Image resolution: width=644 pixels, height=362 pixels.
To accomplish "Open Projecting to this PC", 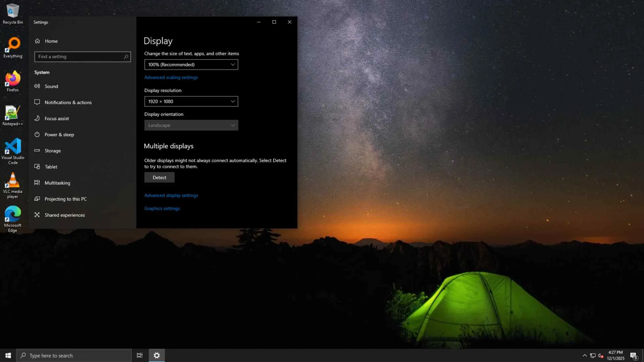I will pos(65,199).
